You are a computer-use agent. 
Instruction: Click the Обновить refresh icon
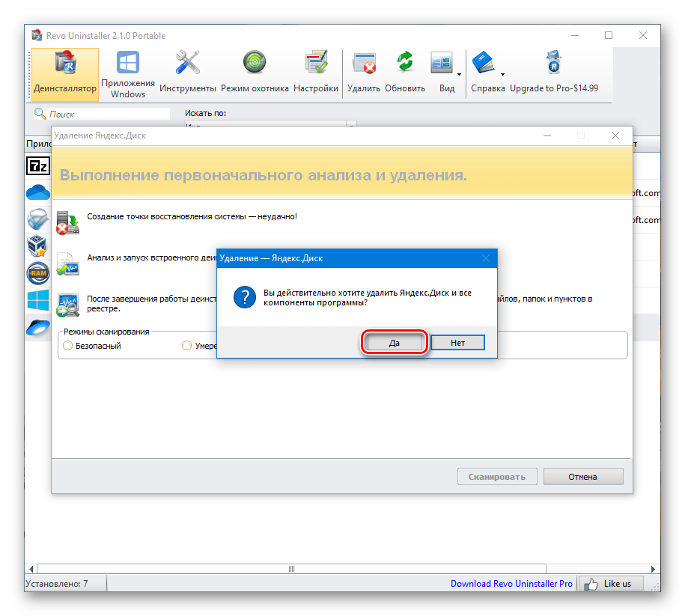[x=405, y=74]
